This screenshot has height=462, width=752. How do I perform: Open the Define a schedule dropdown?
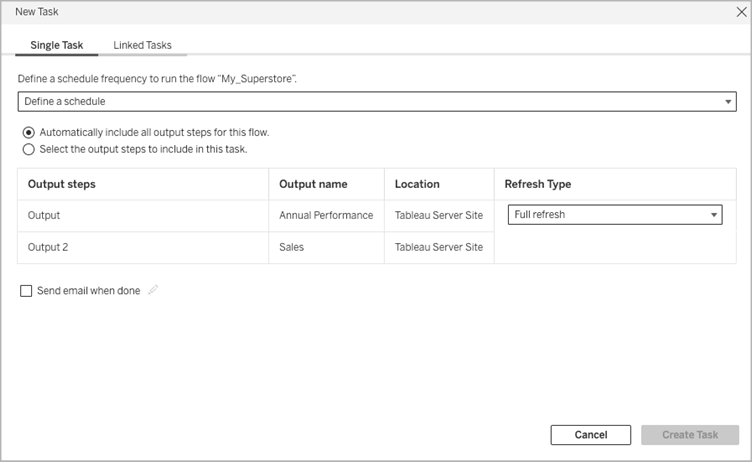pyautogui.click(x=377, y=102)
